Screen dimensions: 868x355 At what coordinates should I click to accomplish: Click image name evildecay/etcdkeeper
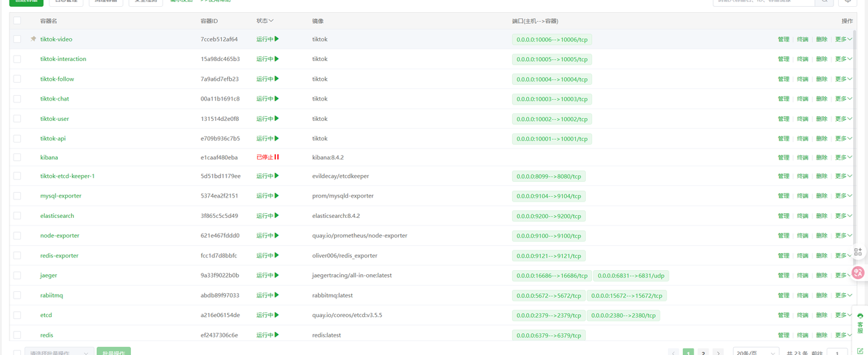pos(340,176)
